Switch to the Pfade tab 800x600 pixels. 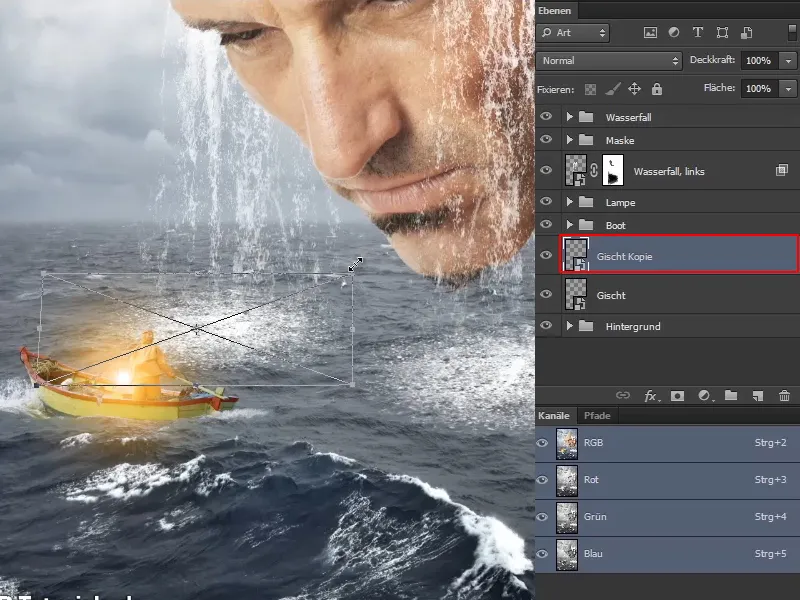tap(597, 415)
